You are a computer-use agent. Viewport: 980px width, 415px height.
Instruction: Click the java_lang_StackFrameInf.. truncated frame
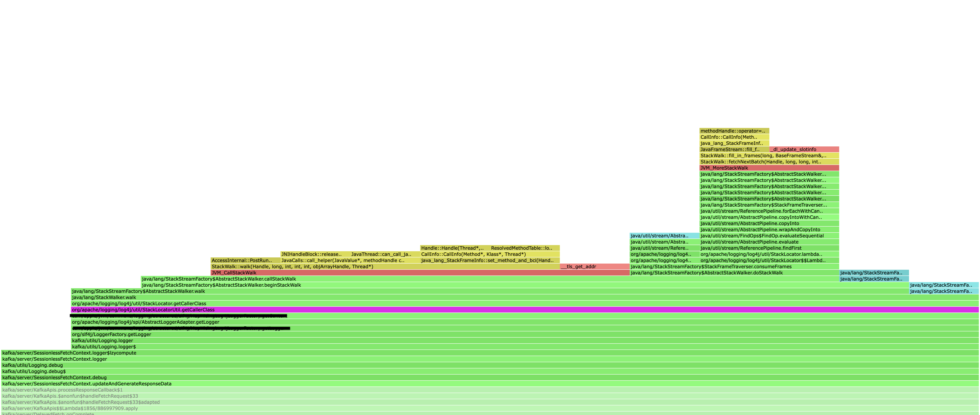(734, 143)
